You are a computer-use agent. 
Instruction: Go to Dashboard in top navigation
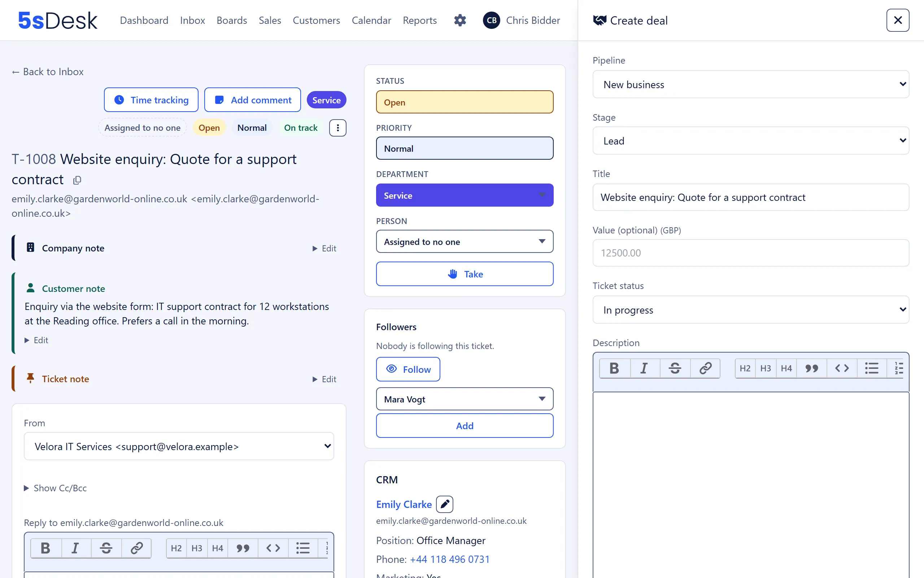click(x=144, y=20)
